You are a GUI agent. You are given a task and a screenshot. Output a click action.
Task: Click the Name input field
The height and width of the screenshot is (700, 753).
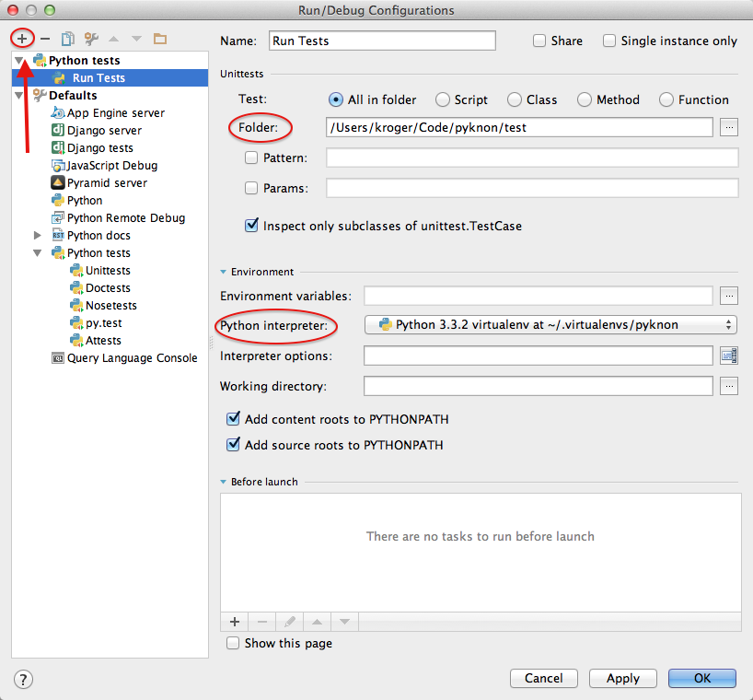[382, 41]
